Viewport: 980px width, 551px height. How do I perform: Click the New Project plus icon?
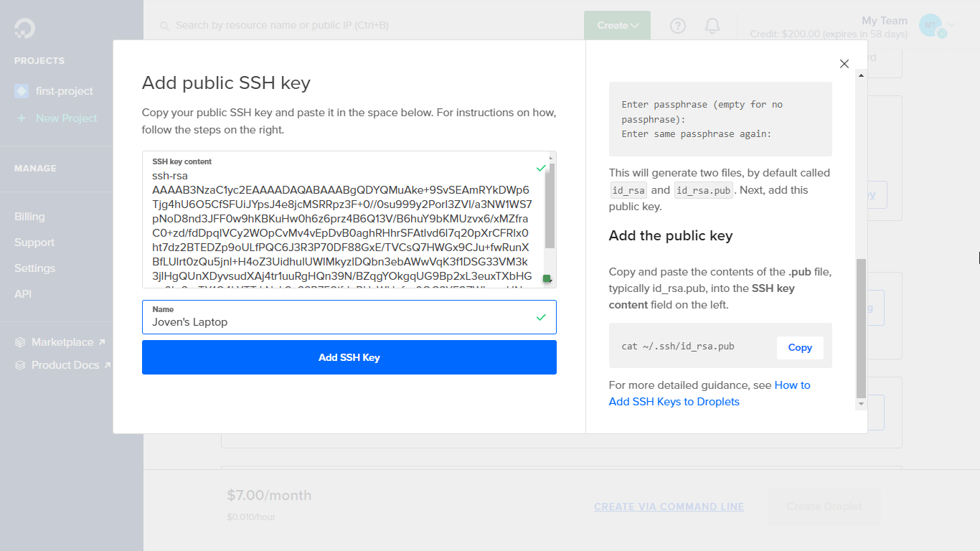coord(22,118)
